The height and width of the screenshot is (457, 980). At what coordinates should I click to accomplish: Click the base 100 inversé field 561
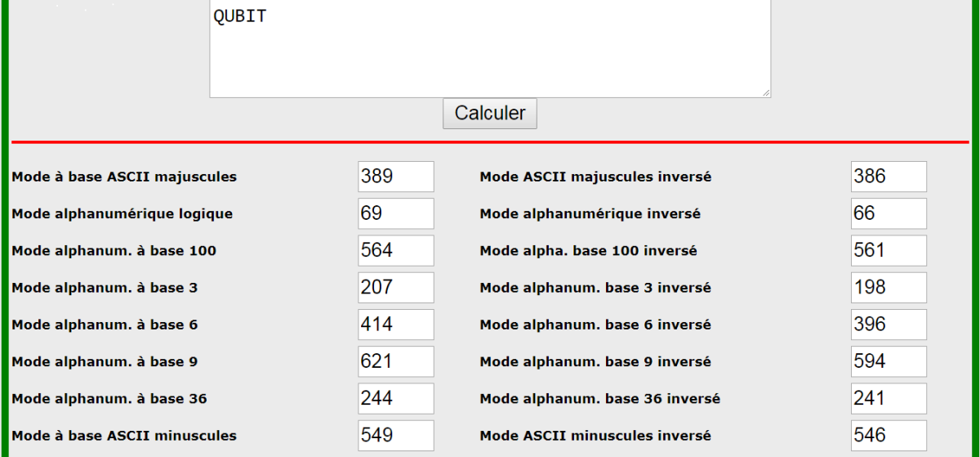click(x=888, y=250)
